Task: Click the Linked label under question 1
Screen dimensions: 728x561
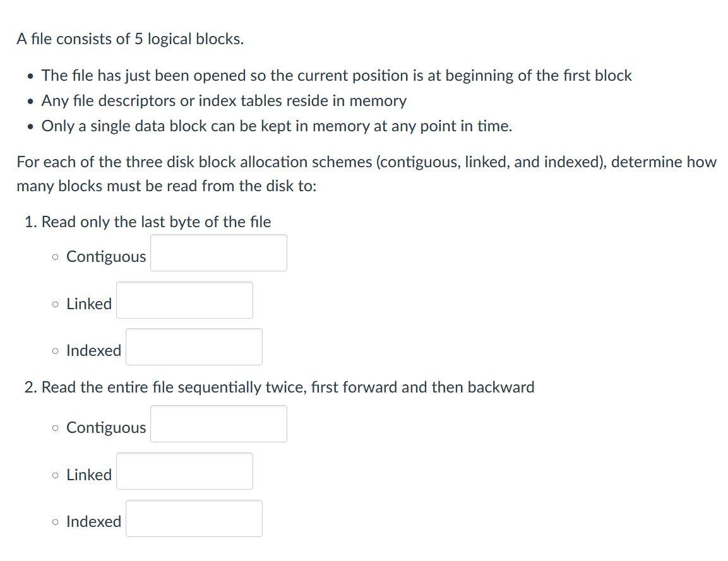Action: click(x=88, y=304)
